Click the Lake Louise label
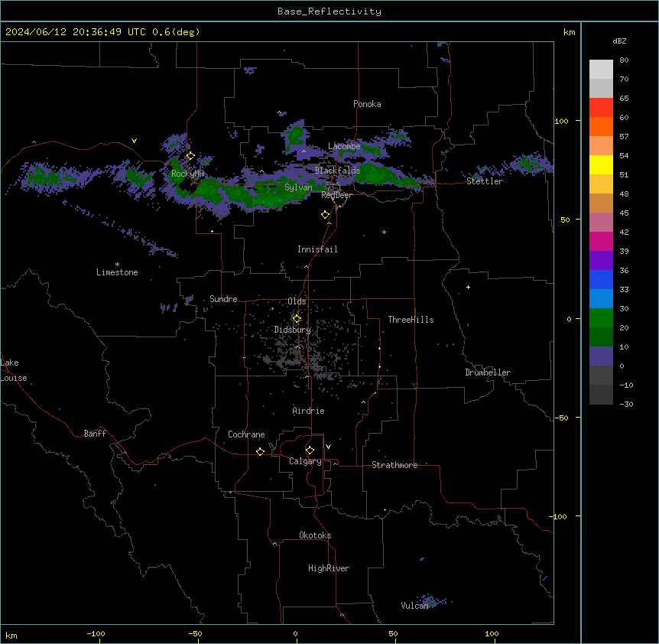Screen dimensions: 659x644 (14, 370)
